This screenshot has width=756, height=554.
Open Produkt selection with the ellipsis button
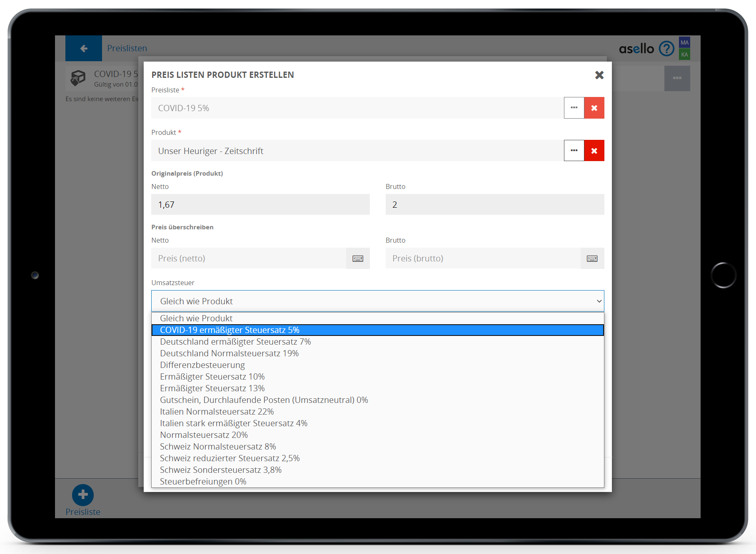pos(574,151)
